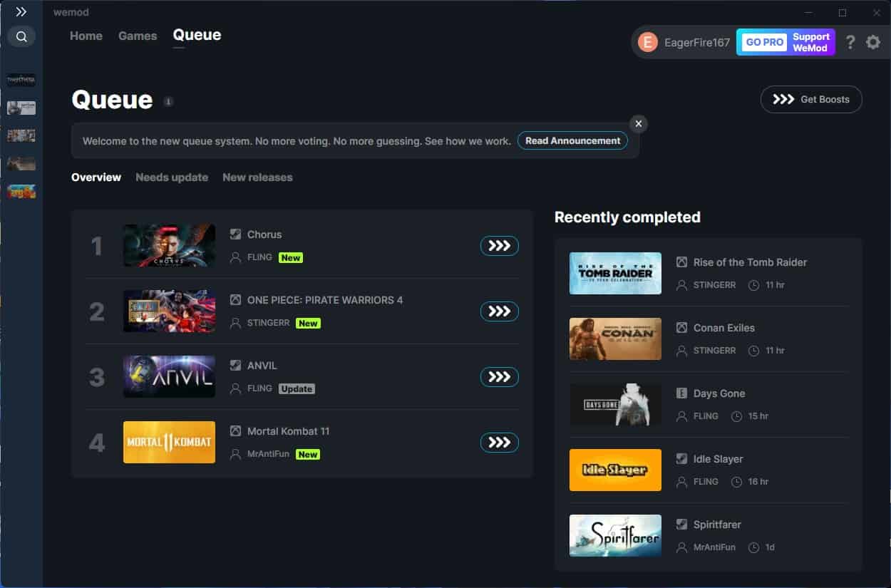Select the Queue tab
This screenshot has height=588, width=891.
pos(197,35)
